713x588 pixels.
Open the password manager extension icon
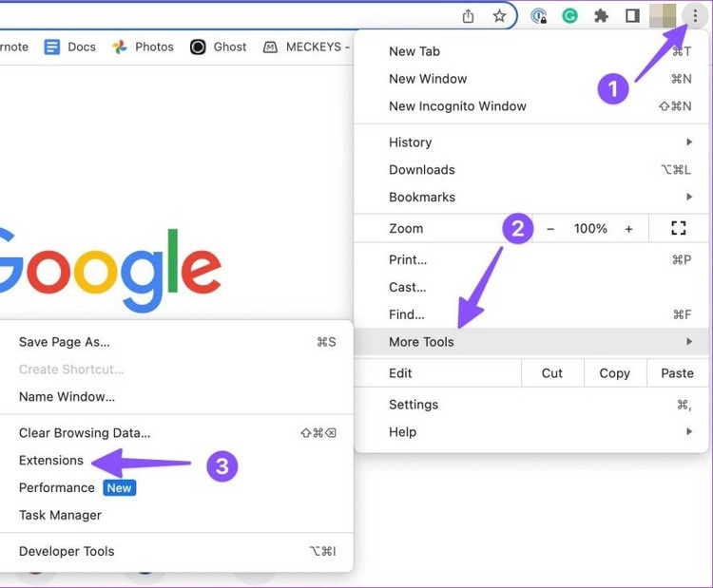coord(538,16)
